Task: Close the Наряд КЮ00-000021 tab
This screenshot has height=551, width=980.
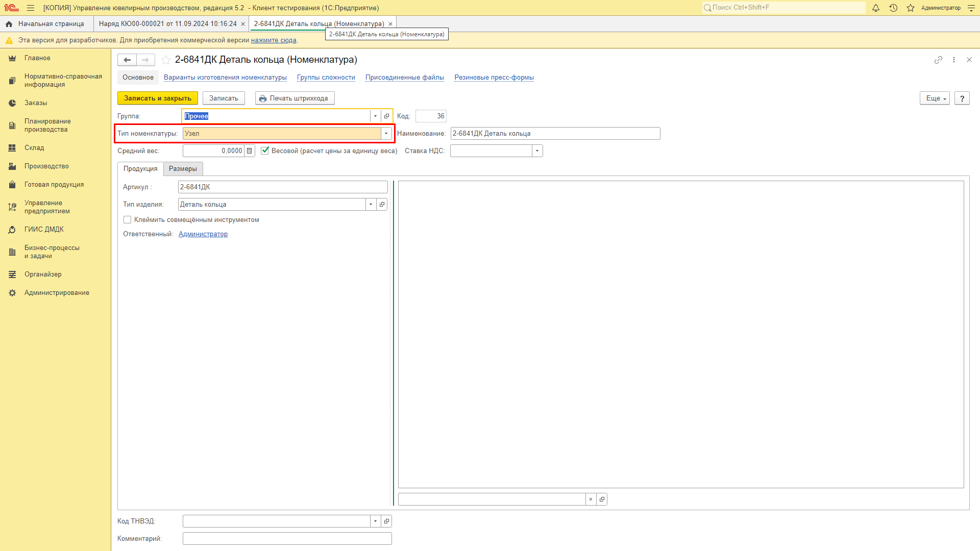Action: click(x=243, y=24)
